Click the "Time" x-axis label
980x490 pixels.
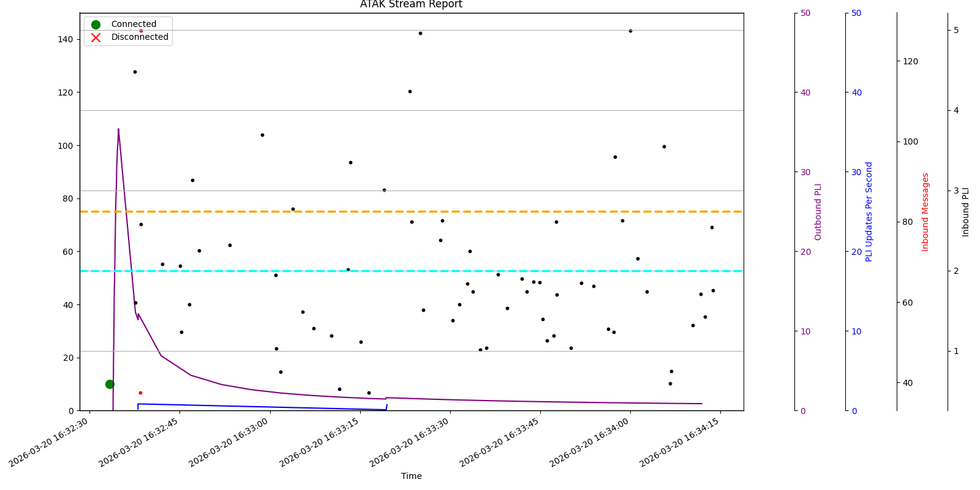(411, 476)
